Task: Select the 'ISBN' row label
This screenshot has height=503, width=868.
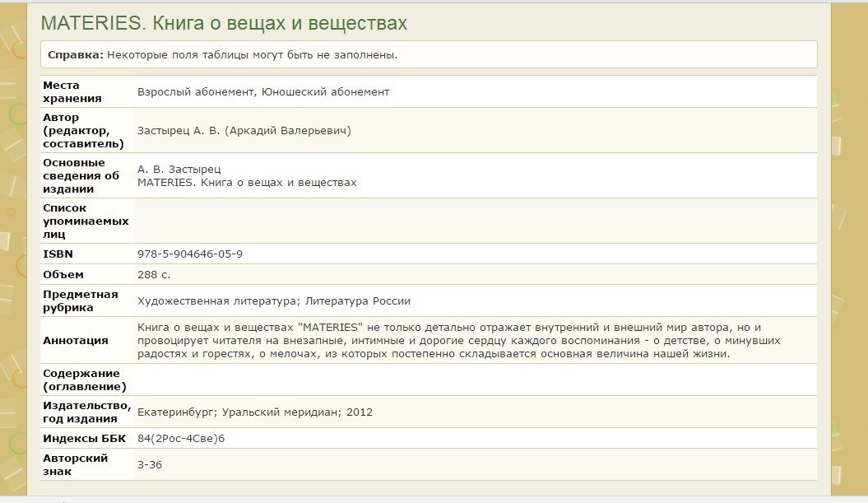Action: pyautogui.click(x=58, y=254)
